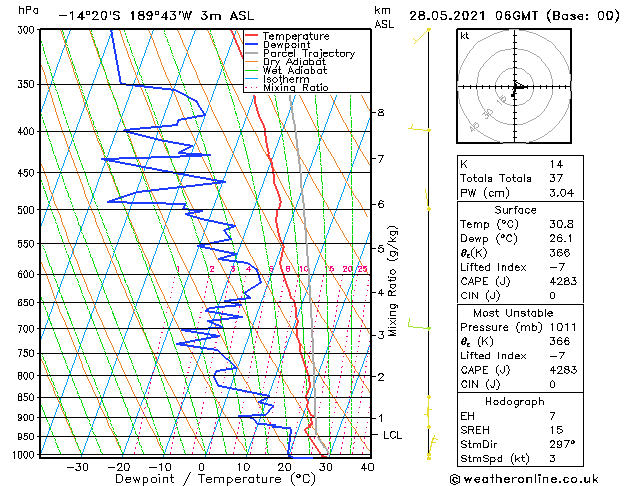Viewport: 629px width, 486px height.
Task: Click the blue Dewpoint legend line sample
Action: [251, 45]
